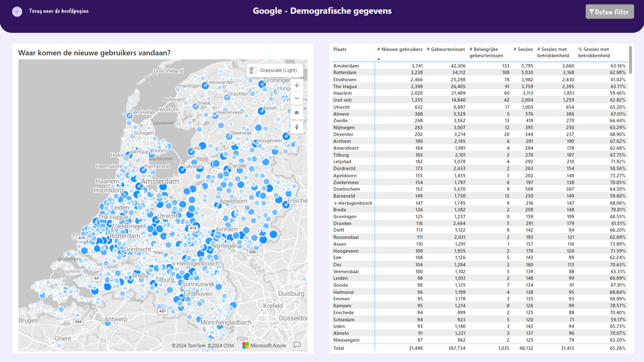Screen dimensions: 644x362
Task: Select the Zoetermeer table row
Action: point(480,183)
